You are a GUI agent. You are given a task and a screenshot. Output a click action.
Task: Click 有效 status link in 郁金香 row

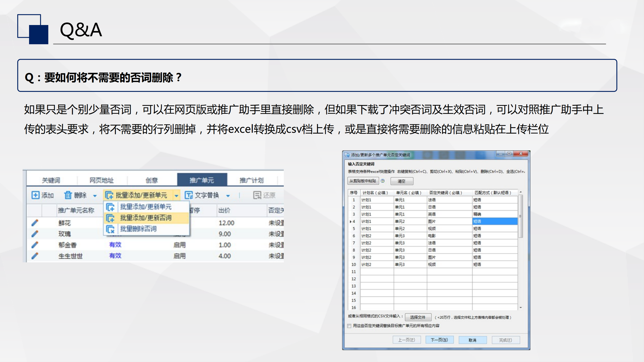pyautogui.click(x=115, y=245)
